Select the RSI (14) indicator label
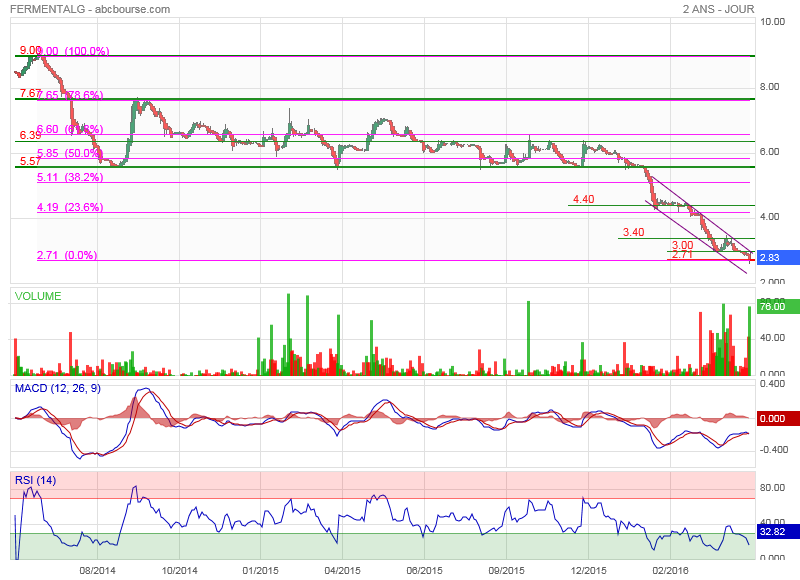This screenshot has height=580, width=800. tap(35, 480)
